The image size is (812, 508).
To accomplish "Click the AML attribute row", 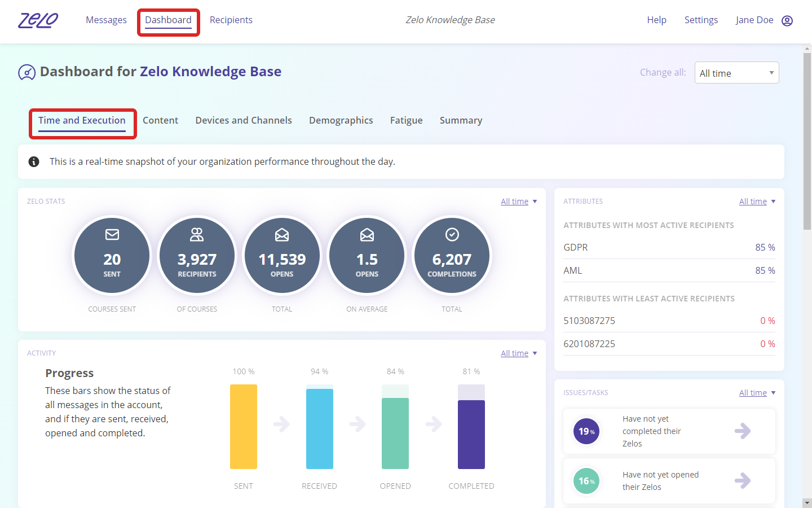I will click(x=669, y=271).
